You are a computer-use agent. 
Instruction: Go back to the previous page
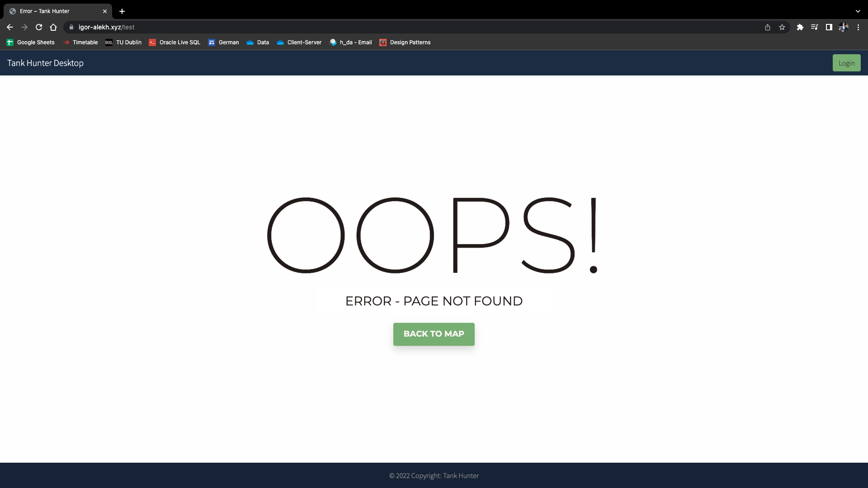[x=10, y=27]
